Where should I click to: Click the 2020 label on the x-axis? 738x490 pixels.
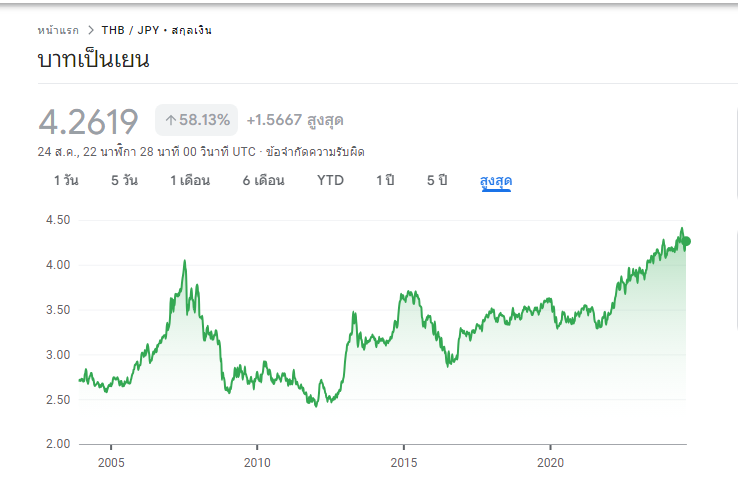point(550,463)
